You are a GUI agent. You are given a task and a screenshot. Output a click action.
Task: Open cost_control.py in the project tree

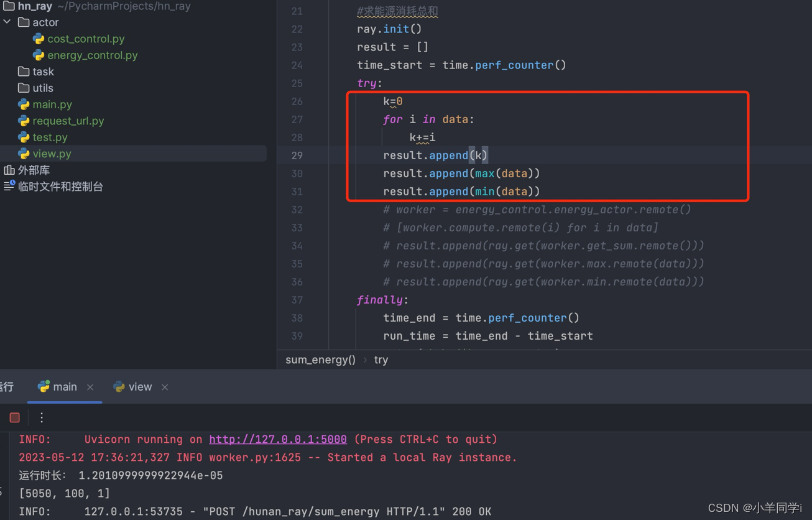tap(86, 39)
